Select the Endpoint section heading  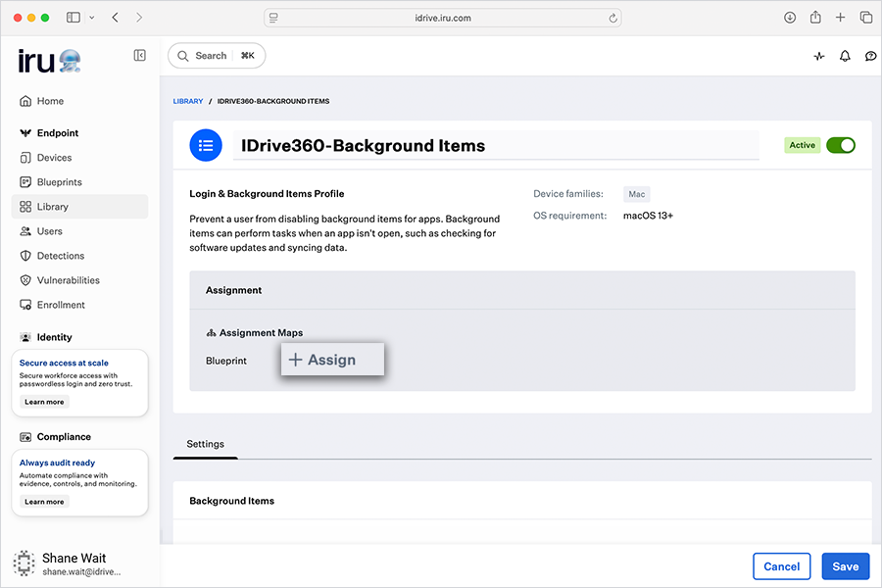(x=58, y=133)
